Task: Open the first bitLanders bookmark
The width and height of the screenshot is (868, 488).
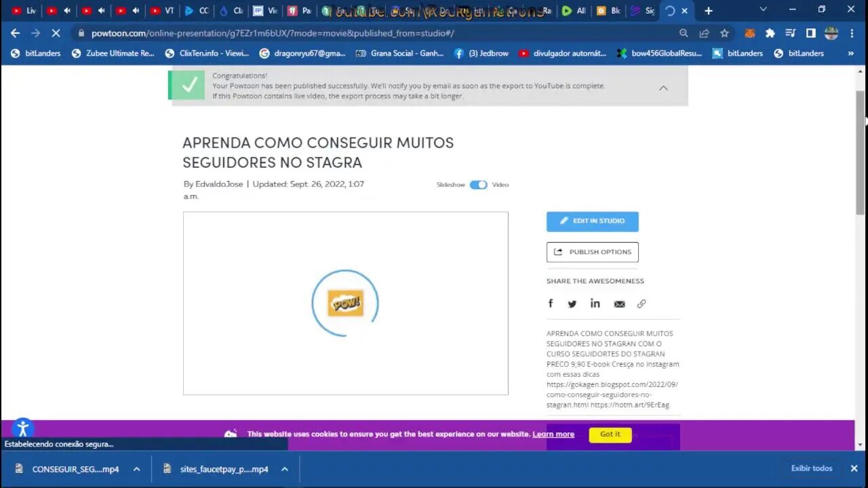Action: click(x=36, y=53)
